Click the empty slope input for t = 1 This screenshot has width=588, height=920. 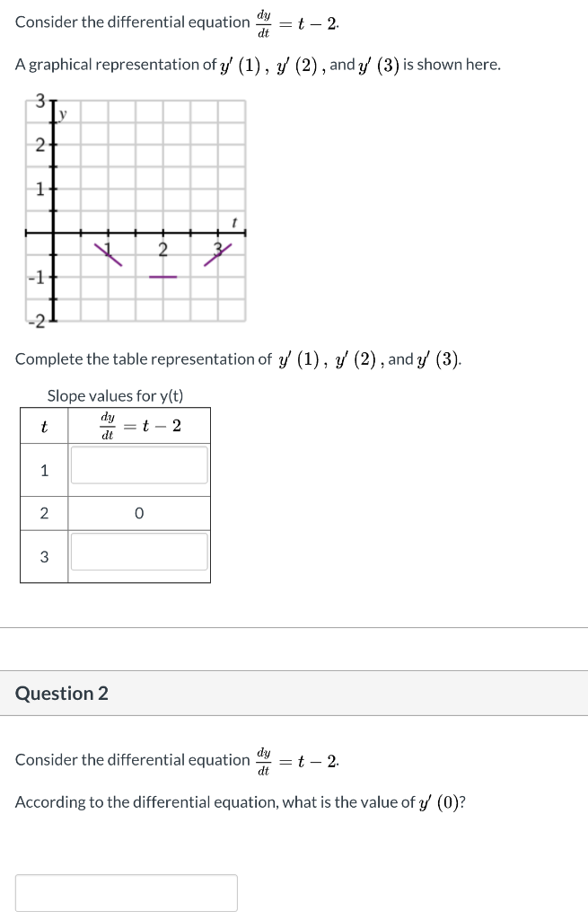click(139, 465)
